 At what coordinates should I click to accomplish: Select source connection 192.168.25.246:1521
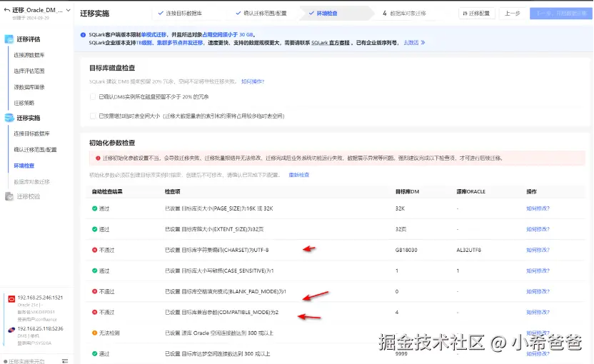click(x=40, y=298)
